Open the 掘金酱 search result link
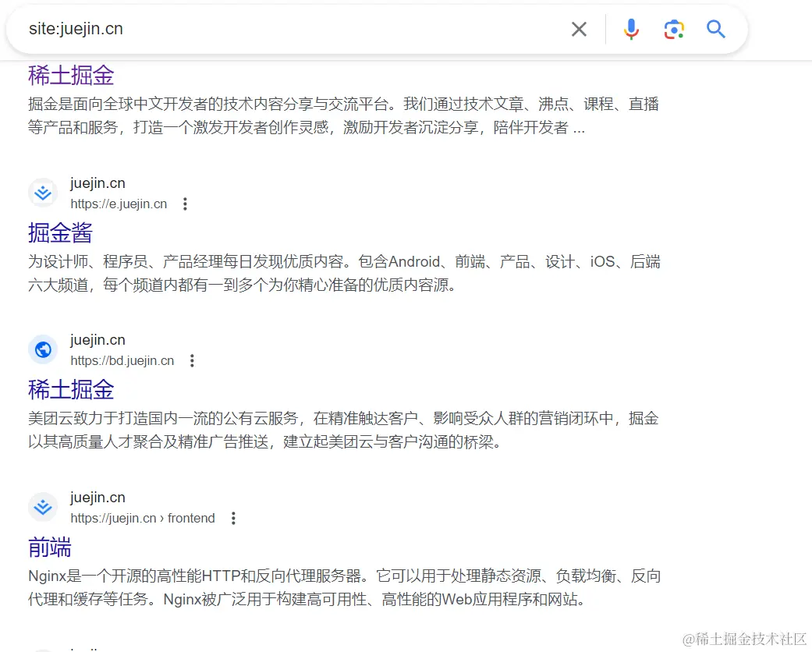This screenshot has height=652, width=812. (x=60, y=232)
